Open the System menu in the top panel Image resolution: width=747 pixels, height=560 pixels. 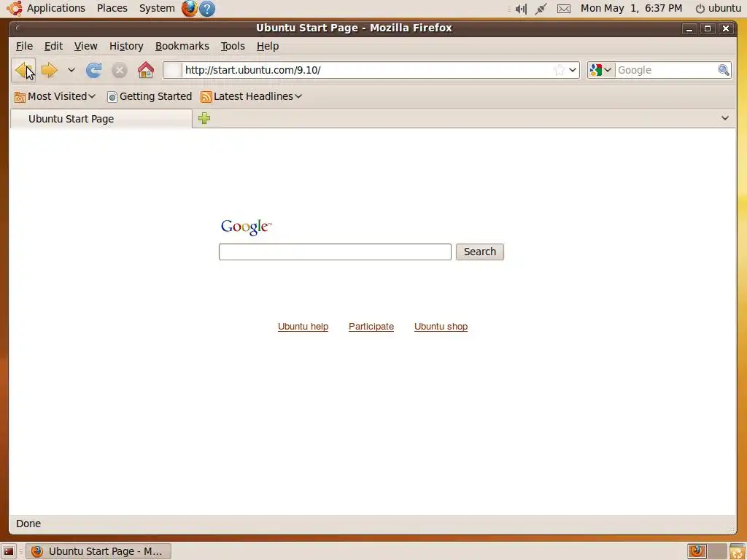point(157,8)
